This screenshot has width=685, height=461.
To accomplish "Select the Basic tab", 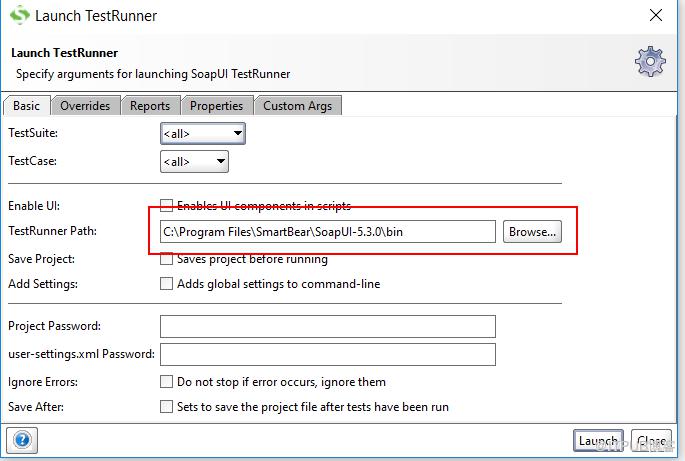I will (26, 106).
